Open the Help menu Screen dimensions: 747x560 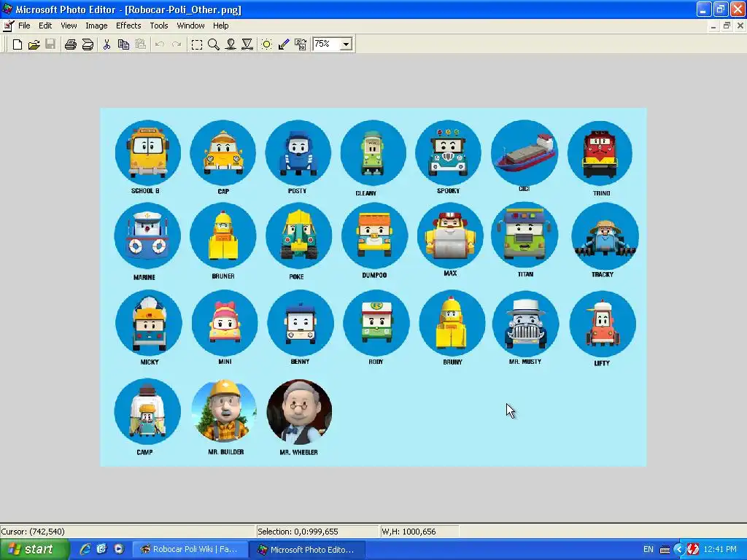click(220, 26)
